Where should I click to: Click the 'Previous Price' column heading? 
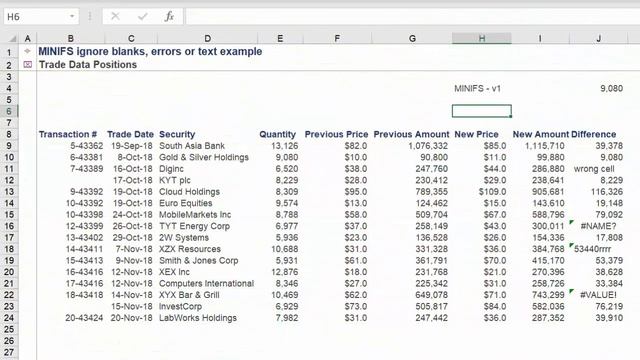tap(336, 134)
